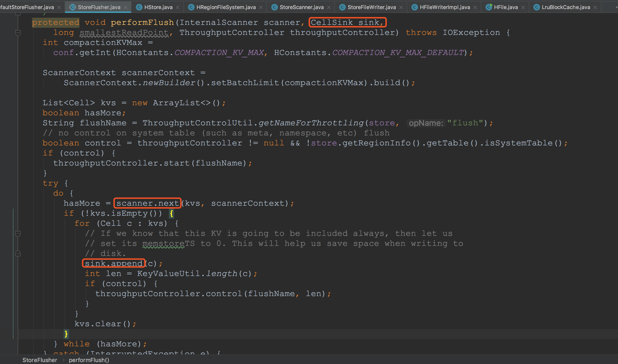Close the StoreFileWriter.java tab
The height and width of the screenshot is (364, 618).
click(x=401, y=7)
